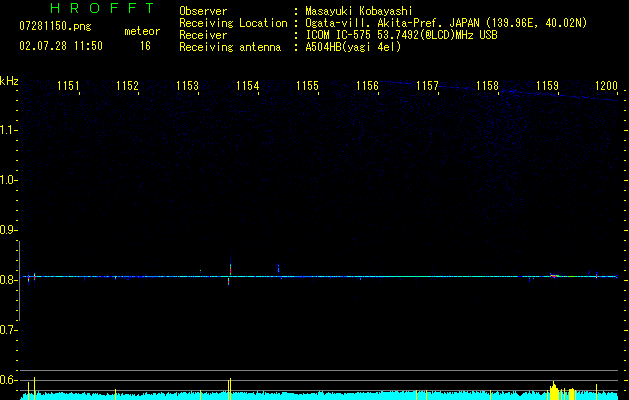Click the word meteor in the header

coord(142,31)
